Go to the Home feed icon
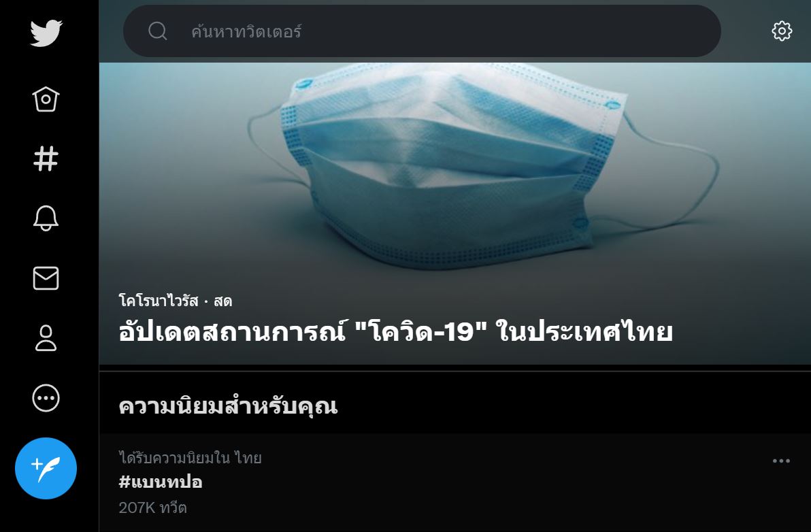Image resolution: width=811 pixels, height=532 pixels. point(46,99)
